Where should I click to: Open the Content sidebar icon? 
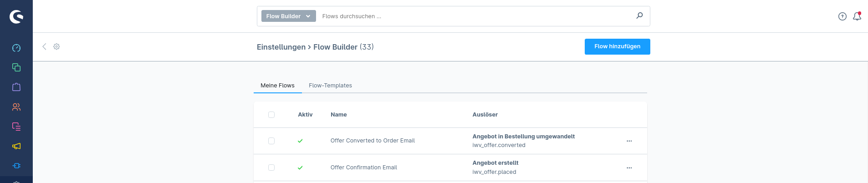(x=16, y=127)
